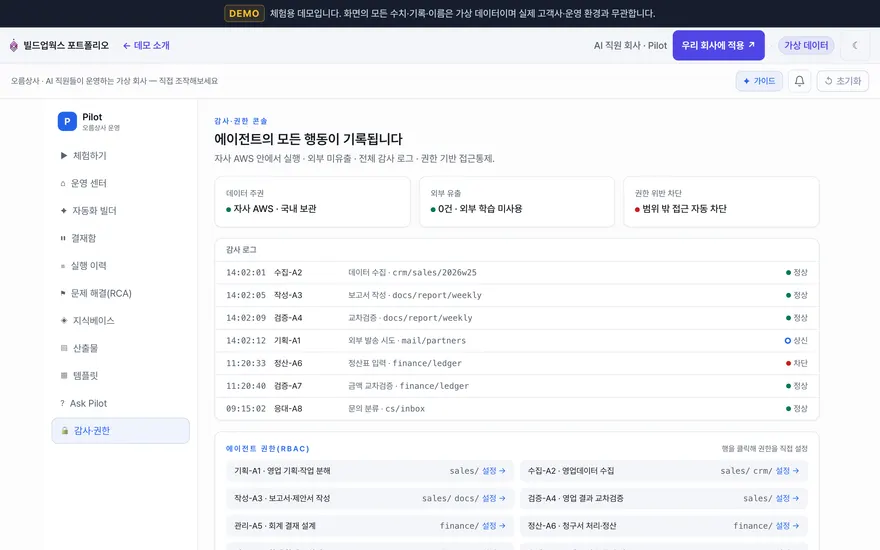Click 설정 link for 정산-A6

[787, 526]
